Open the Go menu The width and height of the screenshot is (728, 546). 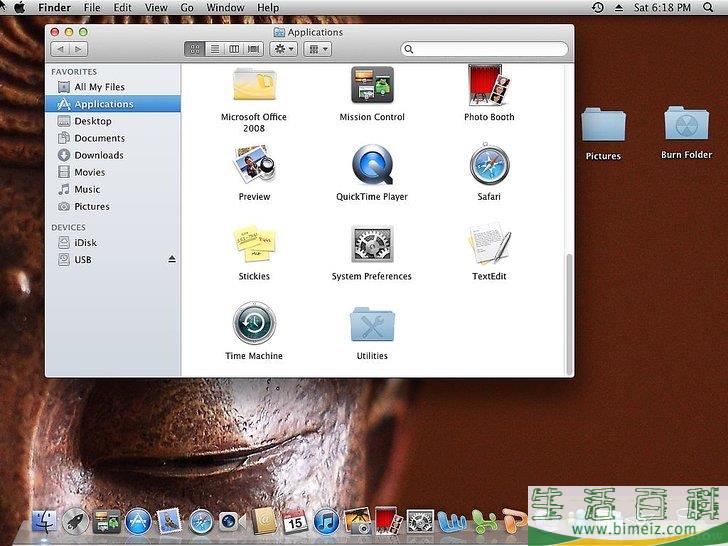pyautogui.click(x=187, y=7)
